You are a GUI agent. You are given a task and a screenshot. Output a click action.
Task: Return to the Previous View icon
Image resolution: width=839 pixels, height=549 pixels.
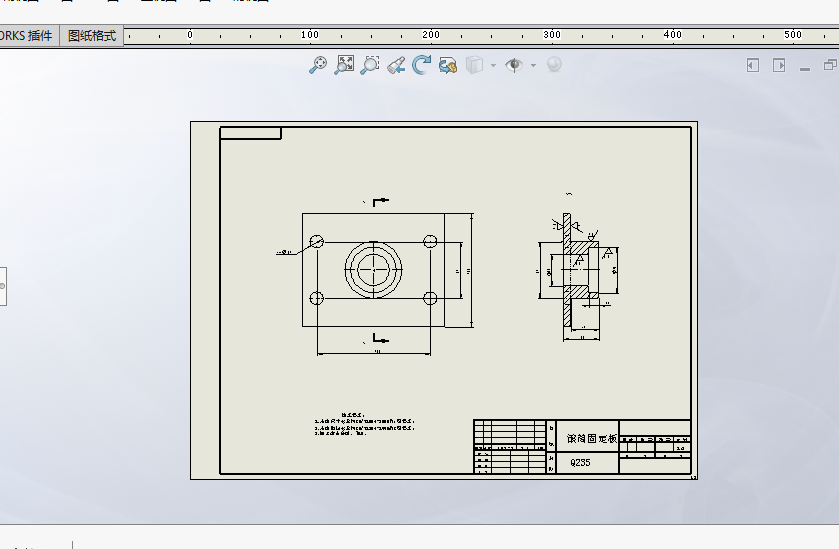tap(396, 65)
